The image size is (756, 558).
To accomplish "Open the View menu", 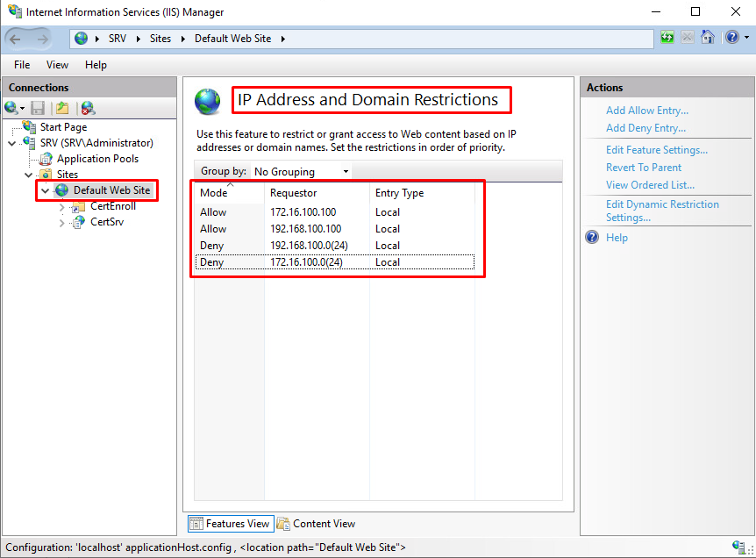I will (57, 65).
